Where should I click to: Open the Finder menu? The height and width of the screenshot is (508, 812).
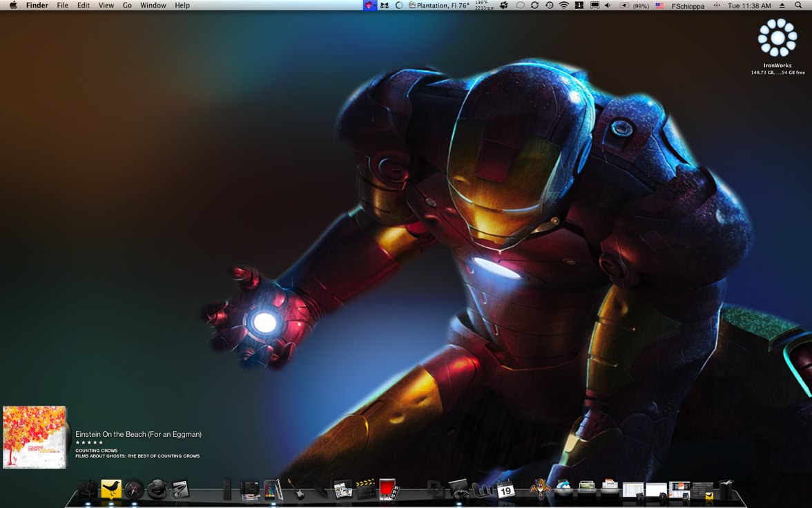(x=37, y=6)
